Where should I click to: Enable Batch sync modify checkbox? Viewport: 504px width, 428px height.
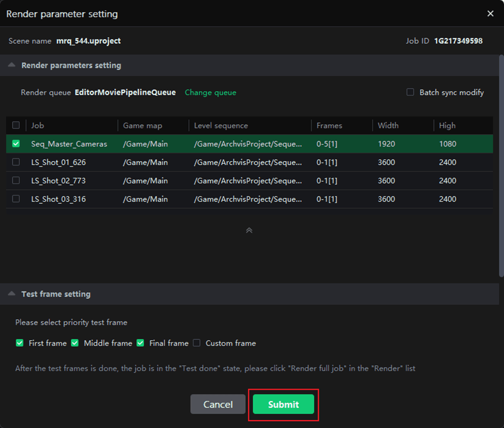pos(410,92)
